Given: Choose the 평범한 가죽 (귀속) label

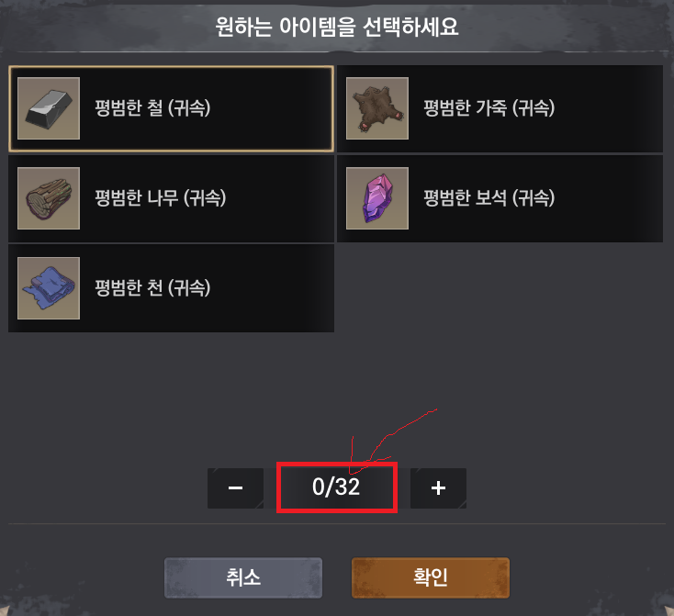Looking at the screenshot, I should (489, 108).
